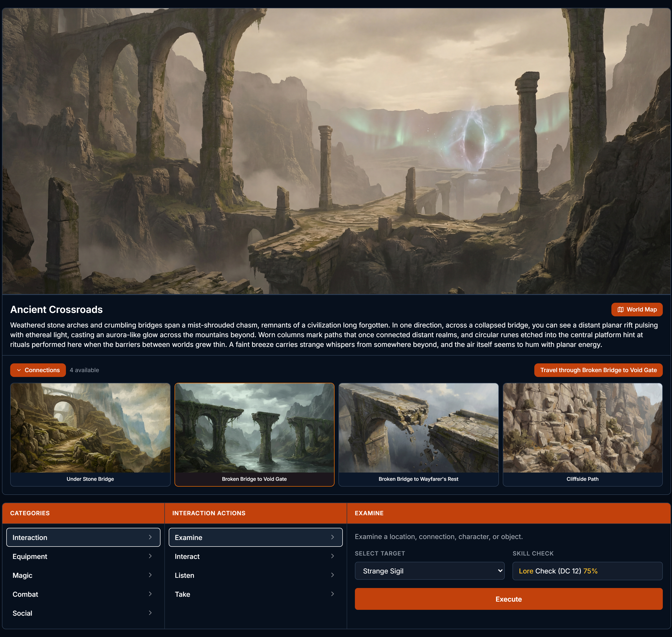This screenshot has width=672, height=637.
Task: Select the Combat category
Action: pos(83,594)
